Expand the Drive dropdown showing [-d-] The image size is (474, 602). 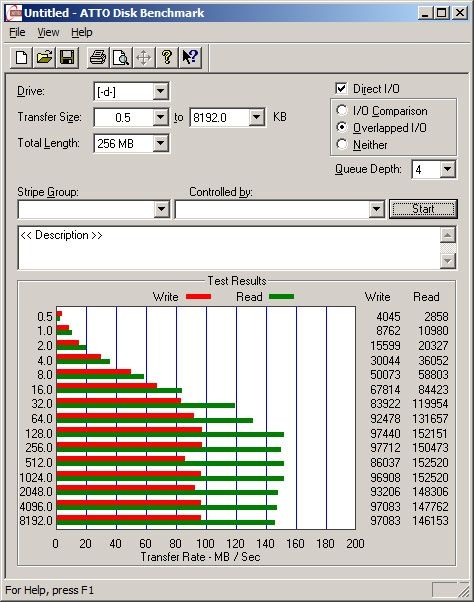pos(160,91)
